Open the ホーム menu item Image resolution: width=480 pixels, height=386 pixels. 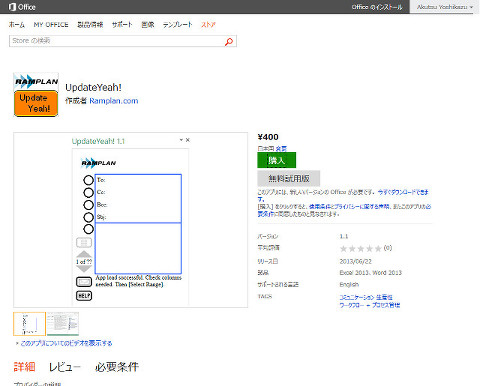tap(17, 25)
